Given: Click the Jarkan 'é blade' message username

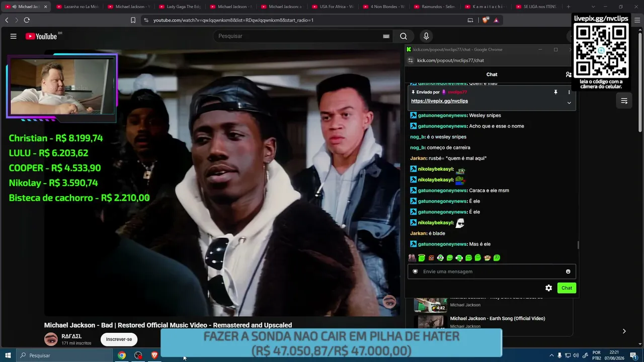Looking at the screenshot, I should tap(418, 233).
